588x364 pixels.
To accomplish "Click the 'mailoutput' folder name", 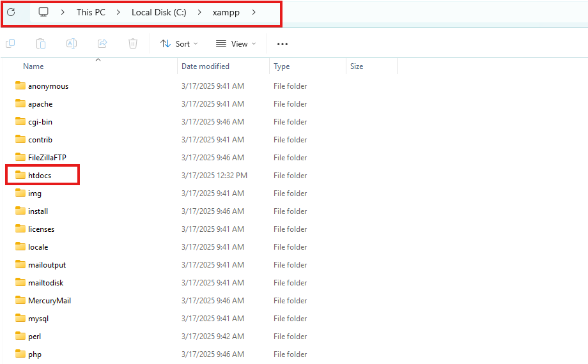I will point(47,266).
